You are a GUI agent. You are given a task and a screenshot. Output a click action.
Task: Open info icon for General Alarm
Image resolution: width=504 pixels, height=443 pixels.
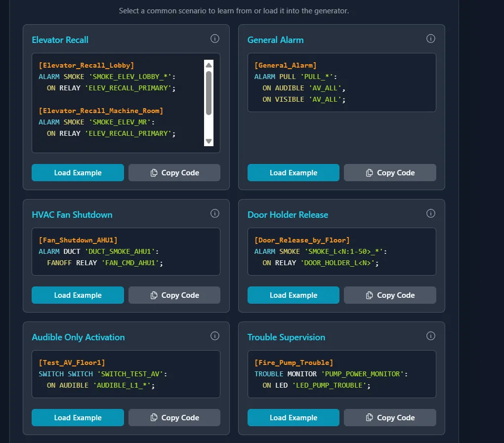click(x=430, y=39)
